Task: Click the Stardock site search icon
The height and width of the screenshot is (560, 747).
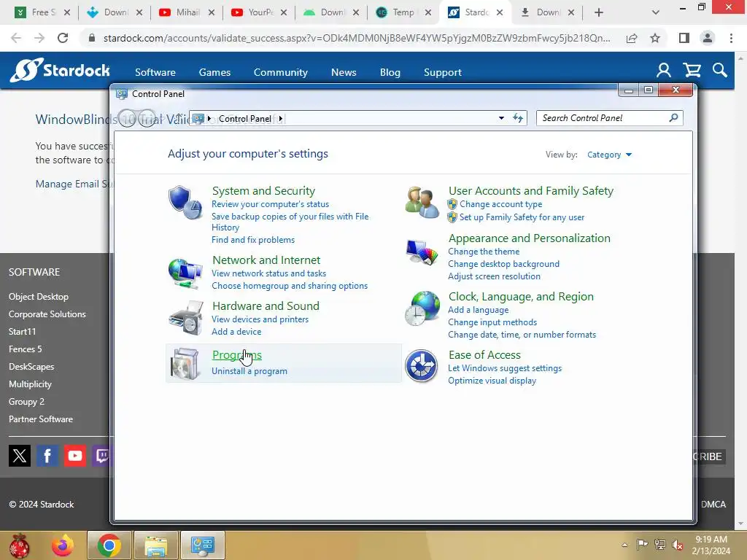Action: (x=720, y=71)
